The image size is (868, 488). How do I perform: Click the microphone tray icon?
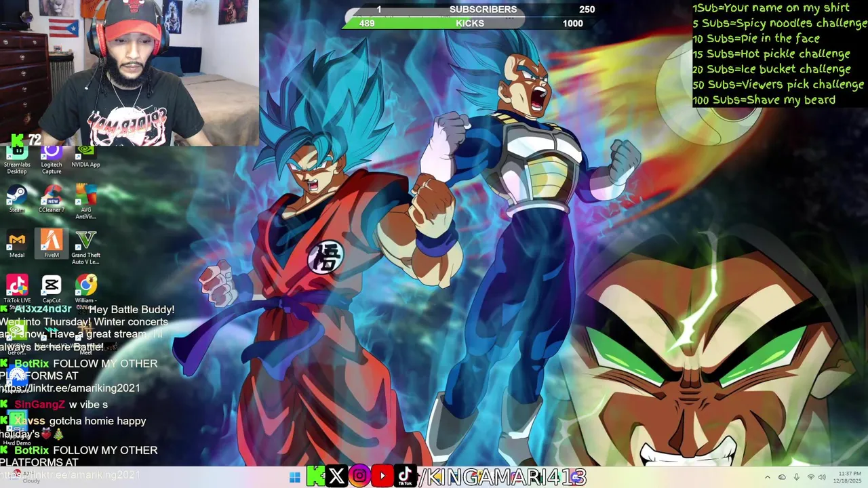[796, 477]
